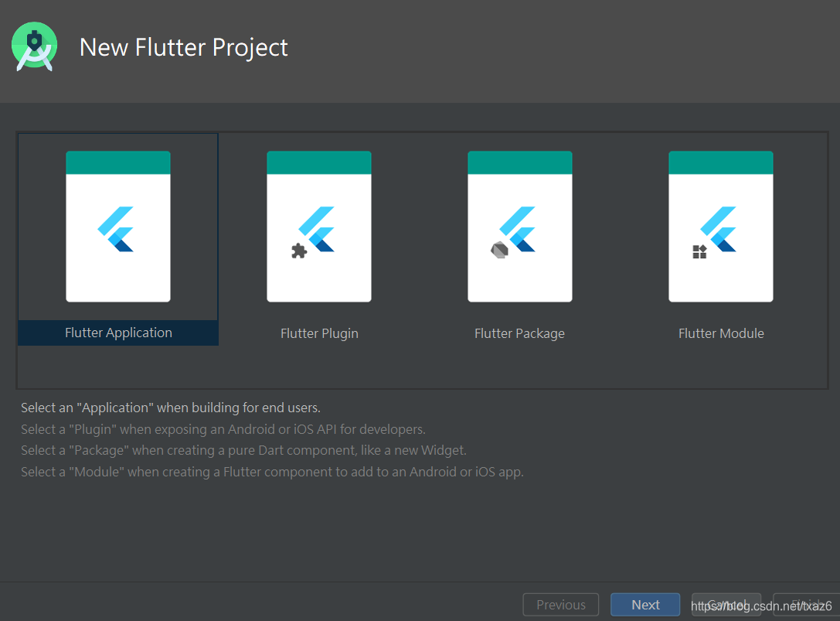
Task: Select the Flutter Application template thumbnail
Action: [x=118, y=227]
